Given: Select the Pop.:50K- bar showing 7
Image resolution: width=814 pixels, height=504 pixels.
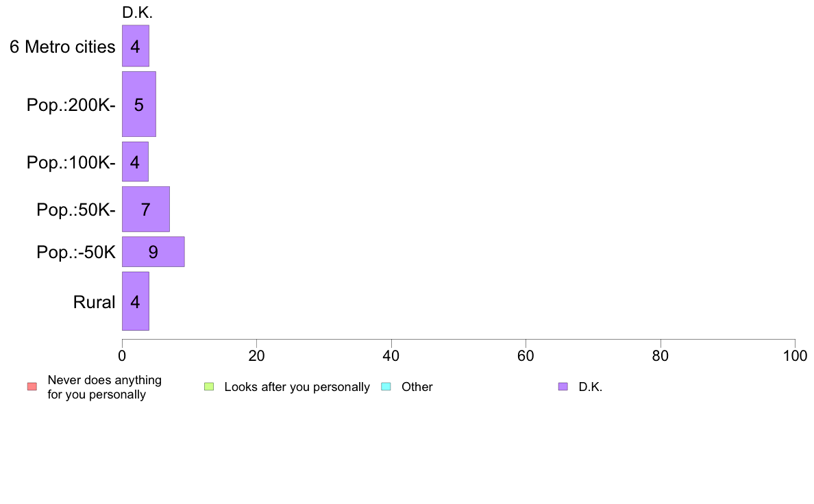Looking at the screenshot, I should click(x=146, y=209).
